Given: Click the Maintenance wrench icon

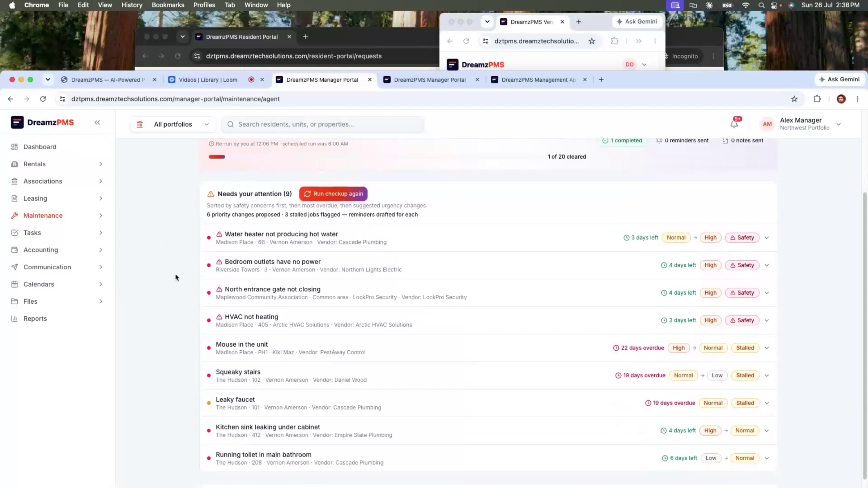Looking at the screenshot, I should pos(14,215).
